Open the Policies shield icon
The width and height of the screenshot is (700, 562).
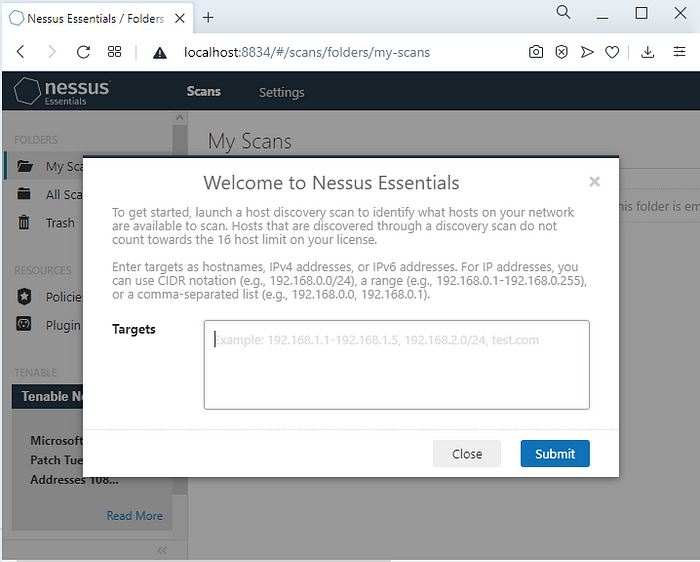[24, 296]
